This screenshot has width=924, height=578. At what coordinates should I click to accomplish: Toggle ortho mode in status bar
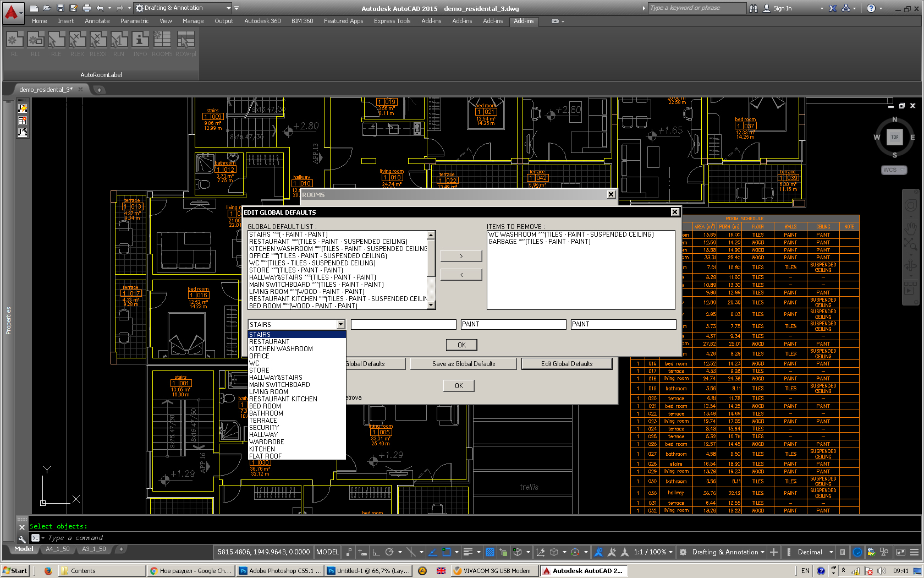pyautogui.click(x=376, y=552)
